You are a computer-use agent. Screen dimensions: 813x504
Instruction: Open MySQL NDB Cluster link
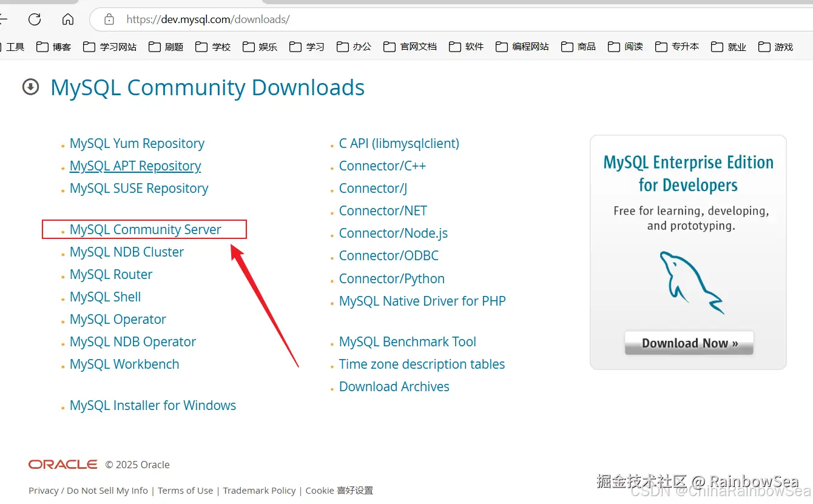pyautogui.click(x=127, y=252)
